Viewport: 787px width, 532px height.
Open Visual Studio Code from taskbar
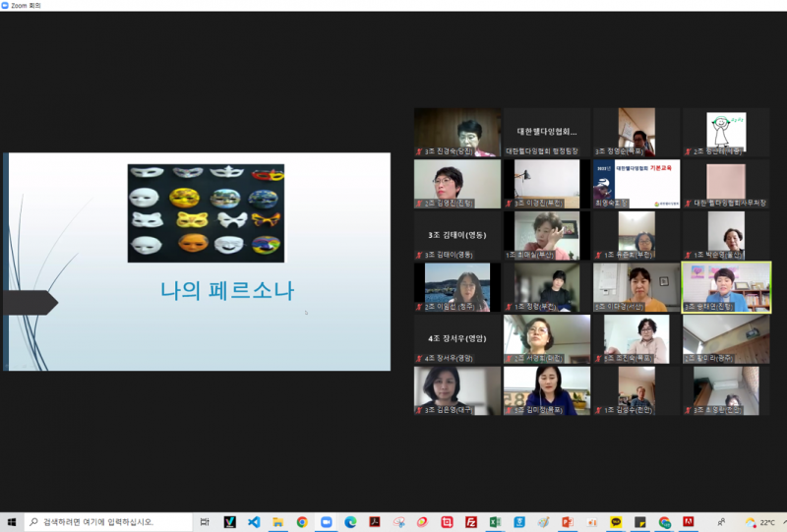point(253,522)
